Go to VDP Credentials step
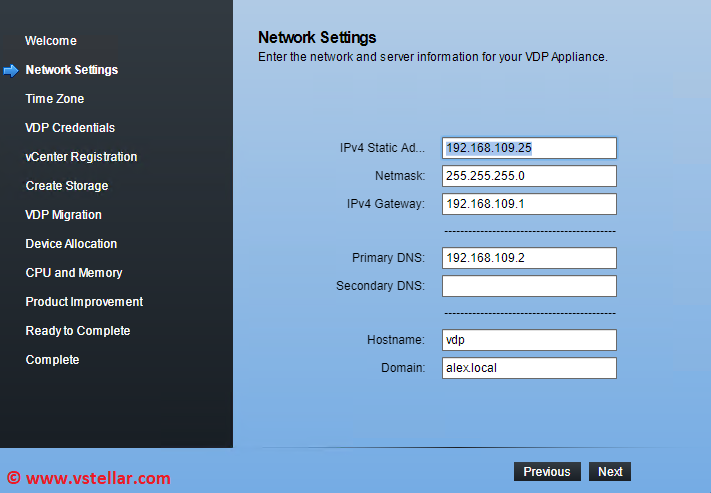The image size is (711, 493). point(70,128)
